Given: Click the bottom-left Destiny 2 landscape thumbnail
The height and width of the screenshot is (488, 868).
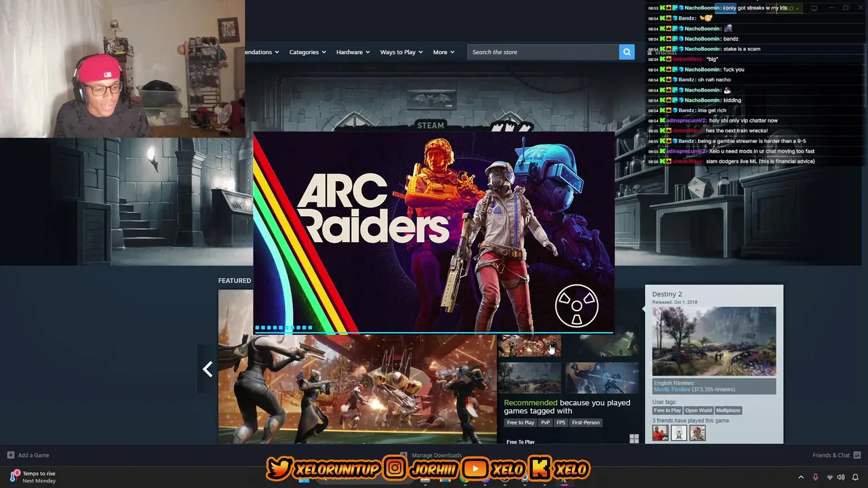Looking at the screenshot, I should (x=529, y=378).
